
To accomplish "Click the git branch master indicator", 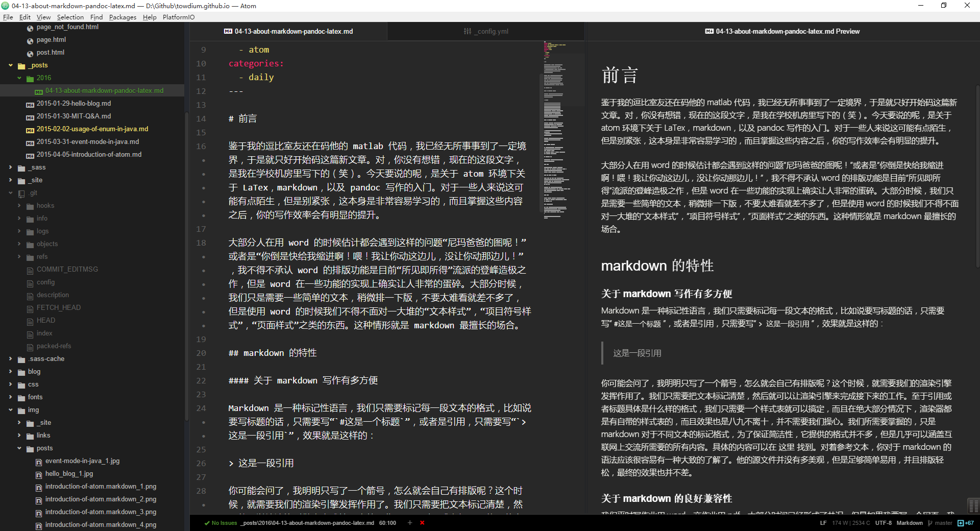I will click(940, 523).
